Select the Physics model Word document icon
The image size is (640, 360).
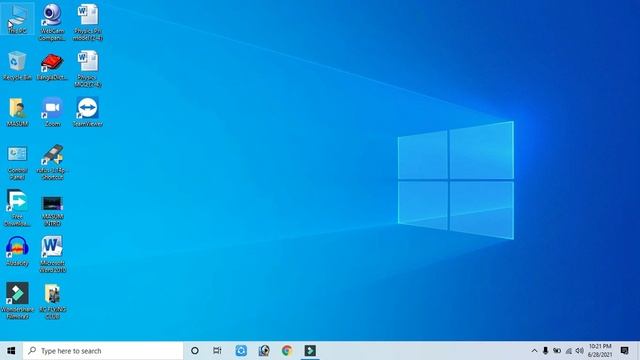click(x=87, y=22)
